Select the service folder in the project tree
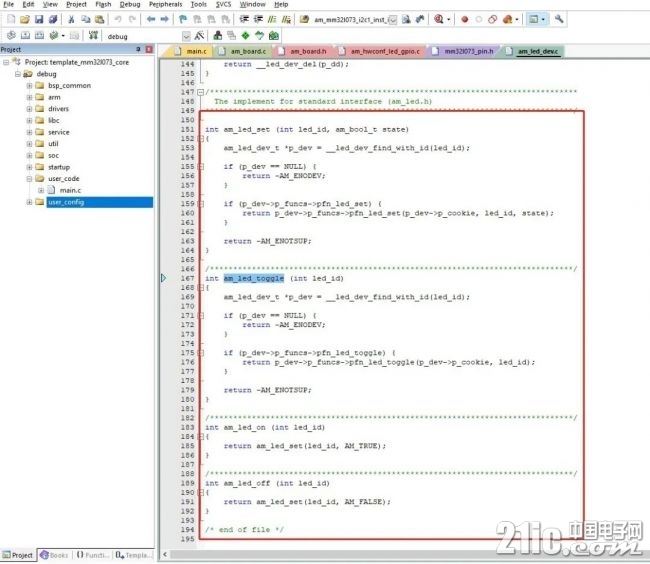 coord(58,132)
